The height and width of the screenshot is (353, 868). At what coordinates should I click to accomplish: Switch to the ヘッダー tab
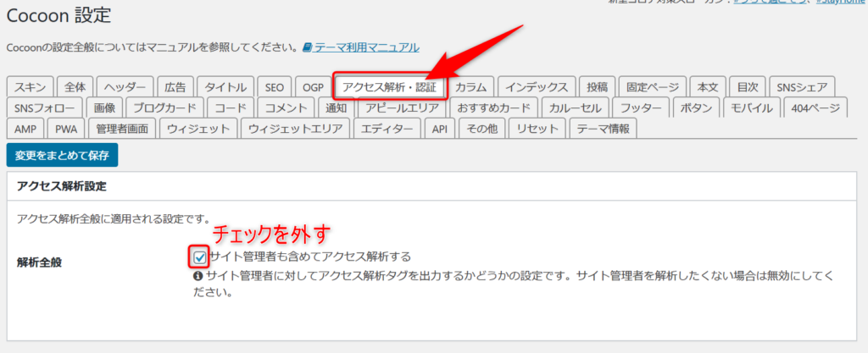125,86
